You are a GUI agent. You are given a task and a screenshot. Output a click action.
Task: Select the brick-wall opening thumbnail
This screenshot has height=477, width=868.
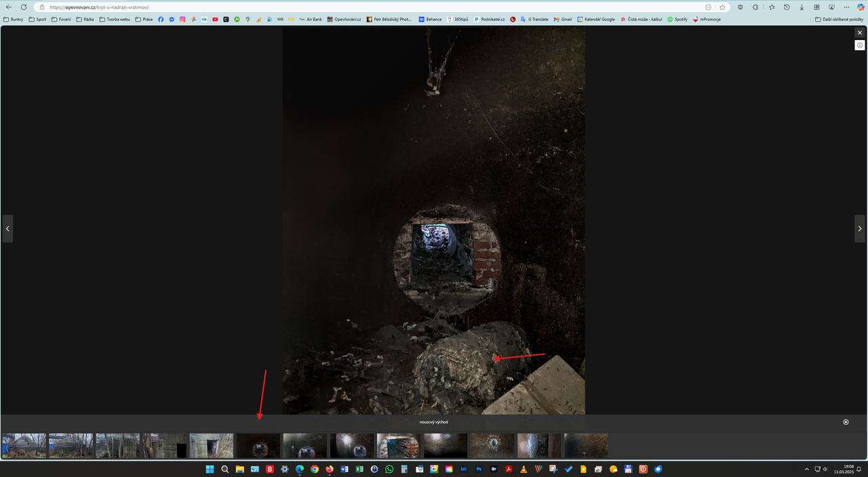pyautogui.click(x=399, y=446)
